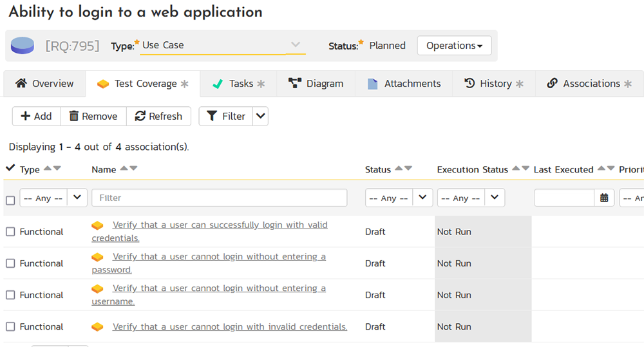Toggle the select-all checkbox in filter row
Viewport: 644px width, 347px height.
(10, 200)
